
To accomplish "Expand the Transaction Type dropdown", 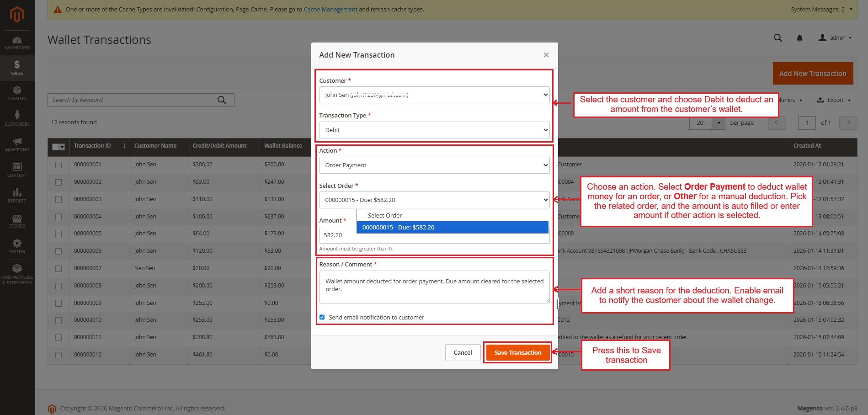I will (x=434, y=130).
